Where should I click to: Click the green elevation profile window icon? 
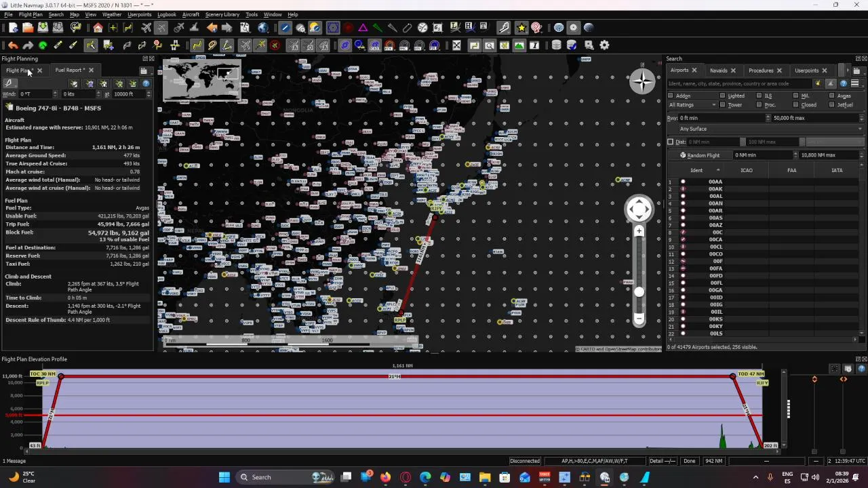click(519, 45)
